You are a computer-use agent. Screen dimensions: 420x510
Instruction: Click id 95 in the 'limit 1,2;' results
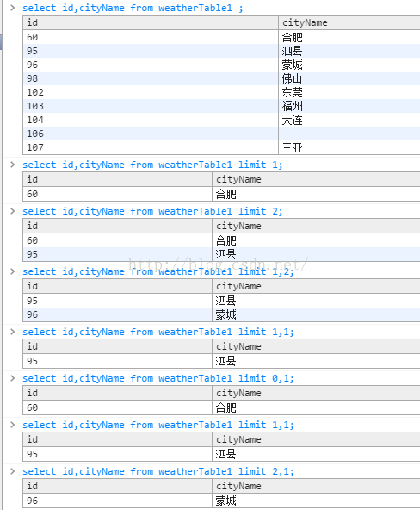click(x=118, y=301)
